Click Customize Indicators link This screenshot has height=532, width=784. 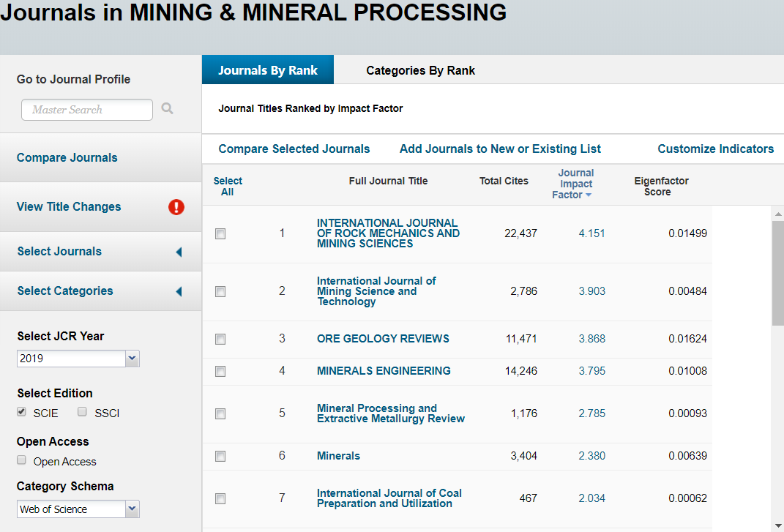pos(715,149)
